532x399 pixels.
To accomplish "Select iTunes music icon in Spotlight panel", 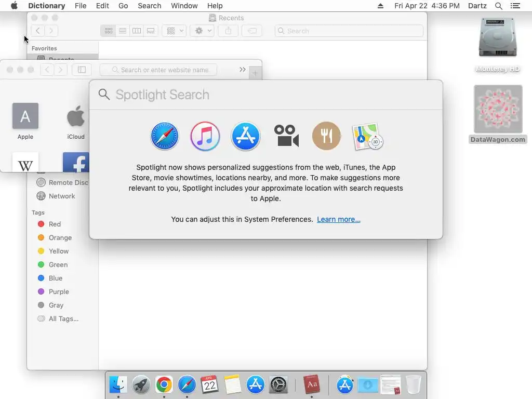I will [205, 136].
